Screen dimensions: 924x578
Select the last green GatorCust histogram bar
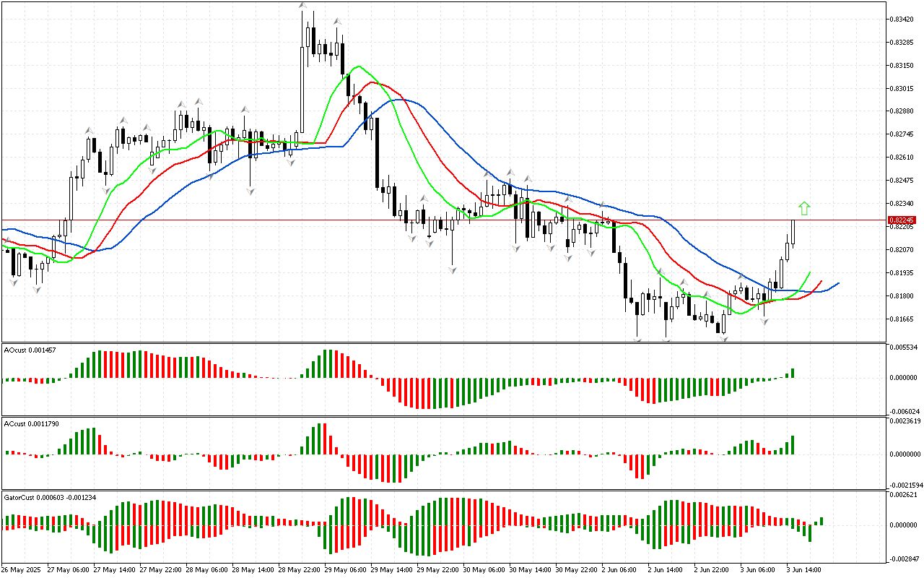(x=821, y=521)
